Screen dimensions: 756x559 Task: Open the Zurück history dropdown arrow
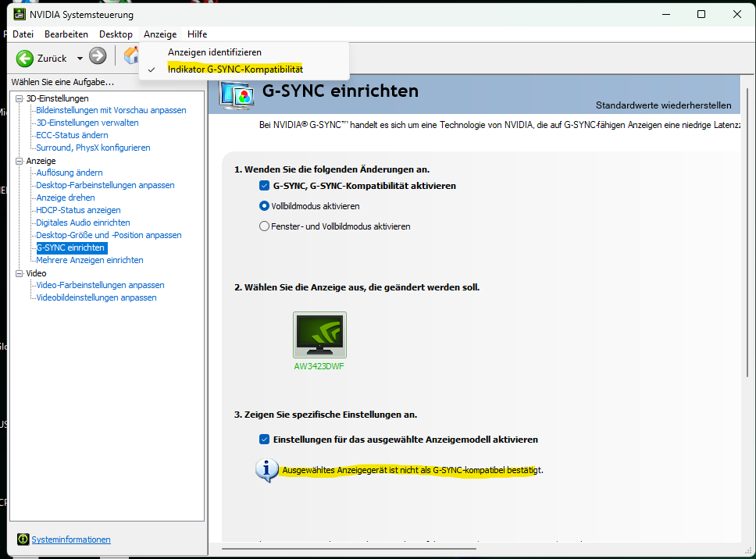(x=80, y=59)
